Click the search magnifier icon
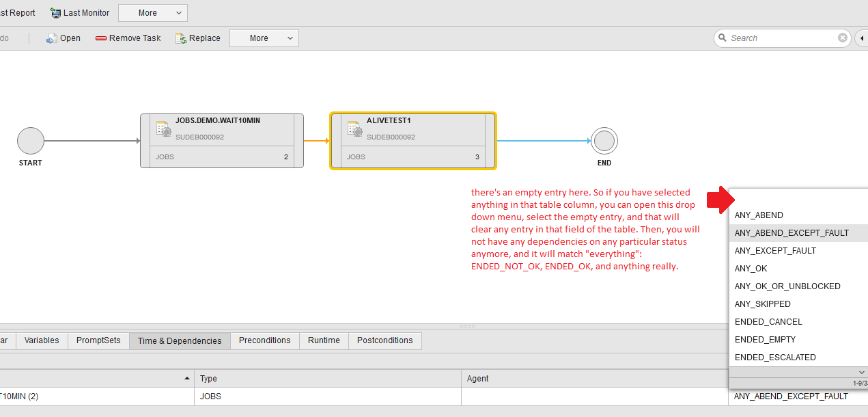This screenshot has height=417, width=868. (723, 38)
